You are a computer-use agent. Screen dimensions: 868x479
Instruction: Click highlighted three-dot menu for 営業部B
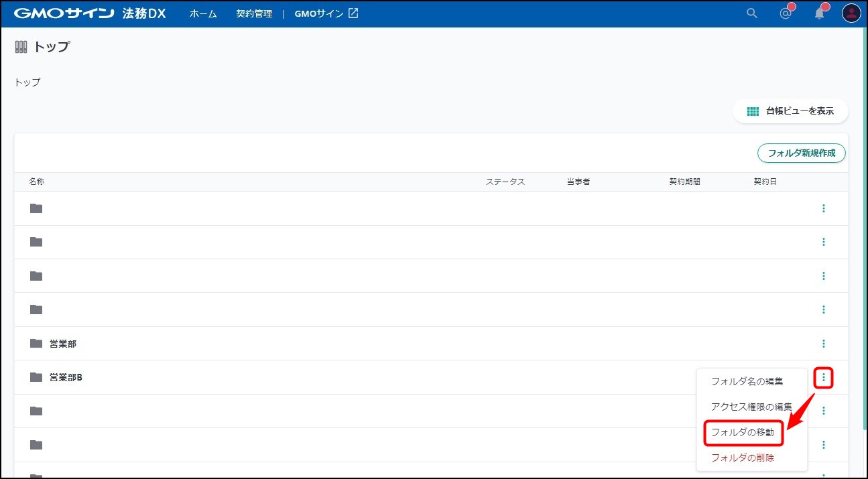(x=823, y=379)
